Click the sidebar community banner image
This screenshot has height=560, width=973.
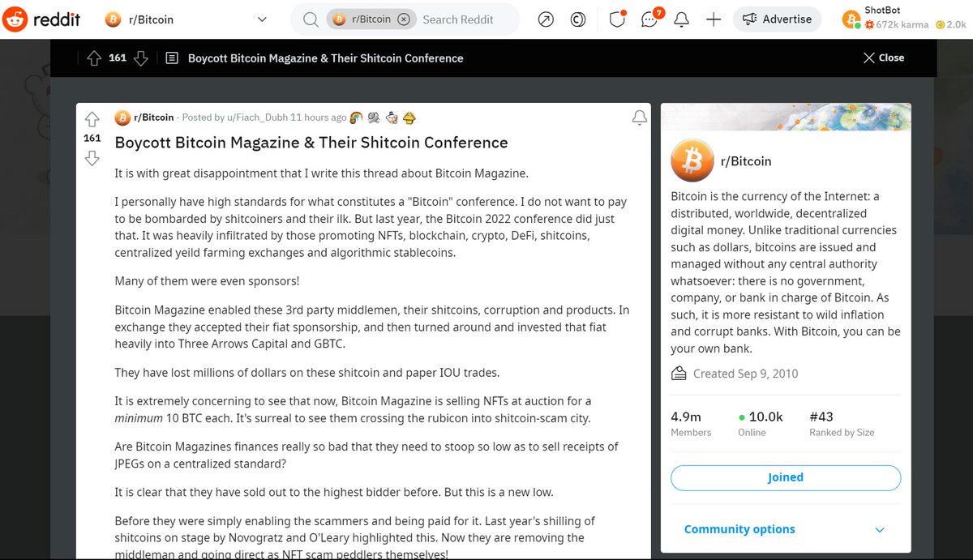(x=786, y=117)
